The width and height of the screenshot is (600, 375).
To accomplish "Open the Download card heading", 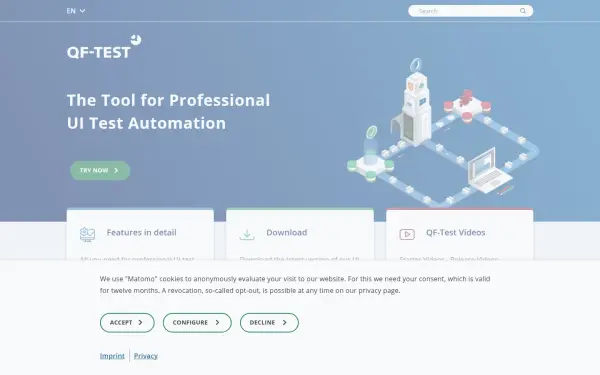I will click(x=287, y=233).
